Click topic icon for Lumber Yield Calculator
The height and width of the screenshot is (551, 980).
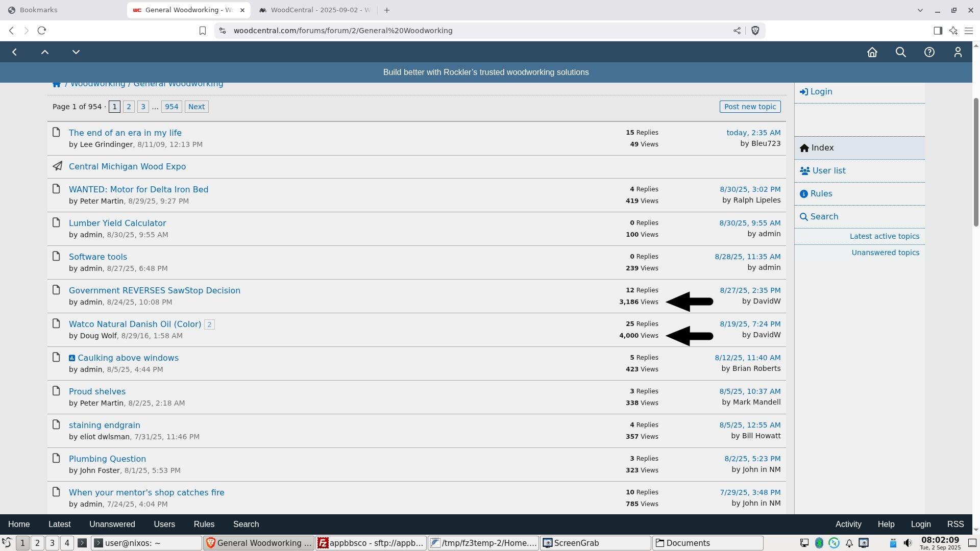[57, 223]
